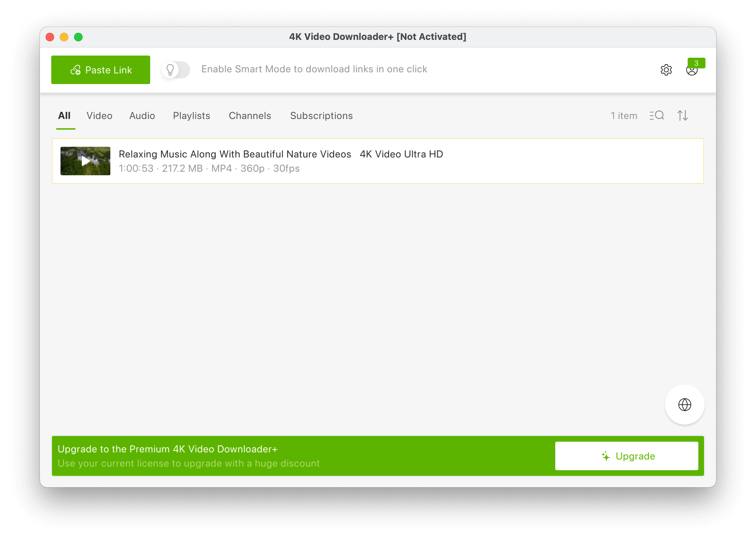Click the Enable Smart Mode description text
This screenshot has height=540, width=756.
[x=314, y=69]
